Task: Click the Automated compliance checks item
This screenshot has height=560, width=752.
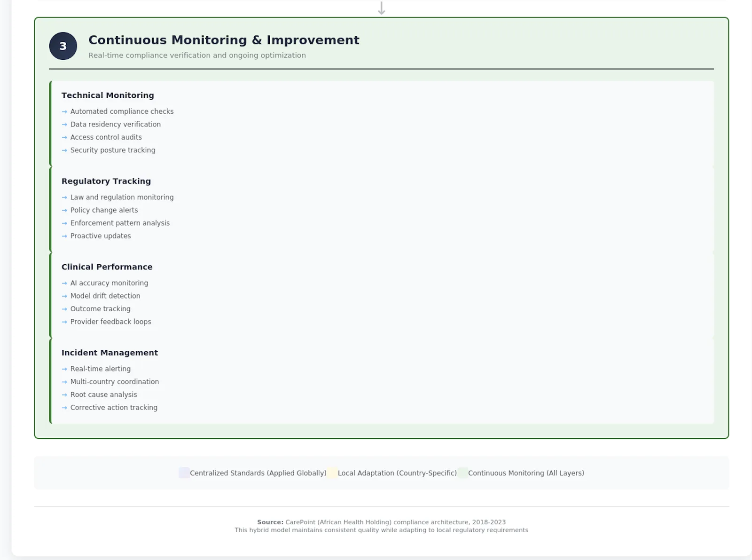Action: click(x=122, y=111)
